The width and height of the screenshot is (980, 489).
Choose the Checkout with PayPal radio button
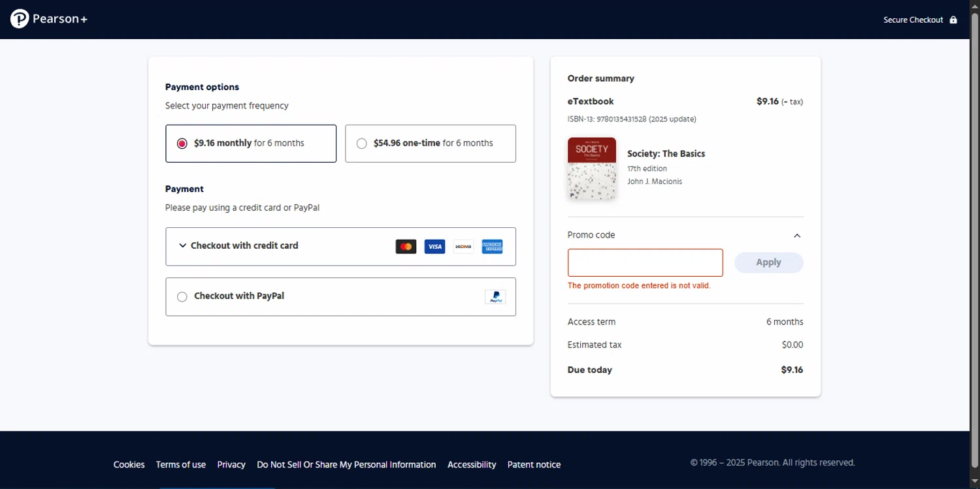point(182,296)
